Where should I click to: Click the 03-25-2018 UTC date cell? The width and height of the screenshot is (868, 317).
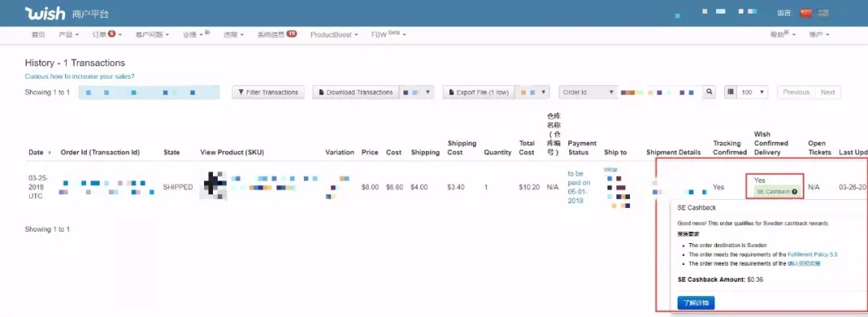pyautogui.click(x=39, y=187)
